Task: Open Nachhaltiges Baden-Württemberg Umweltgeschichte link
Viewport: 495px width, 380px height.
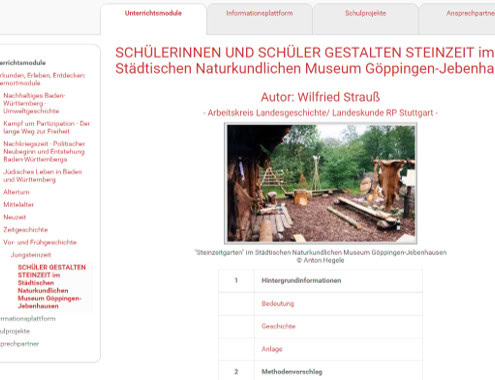Action: (34, 103)
